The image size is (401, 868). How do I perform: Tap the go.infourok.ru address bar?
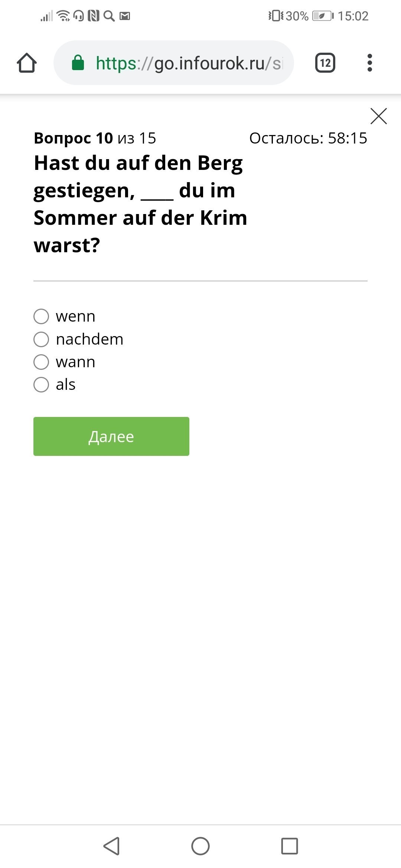pos(186,63)
